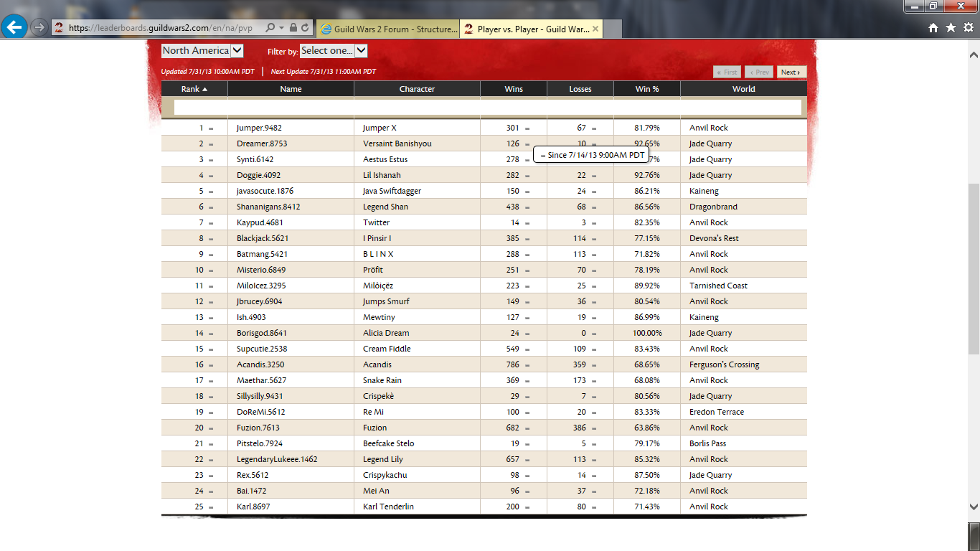Select world Tarnished Coast
The width and height of the screenshot is (980, 551).
(x=718, y=286)
